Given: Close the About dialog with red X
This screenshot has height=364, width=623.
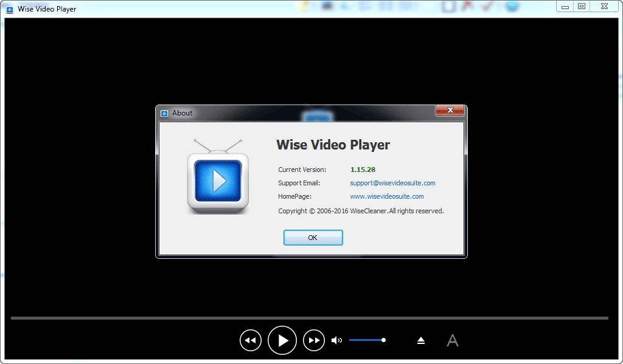Looking at the screenshot, I should tap(450, 110).
